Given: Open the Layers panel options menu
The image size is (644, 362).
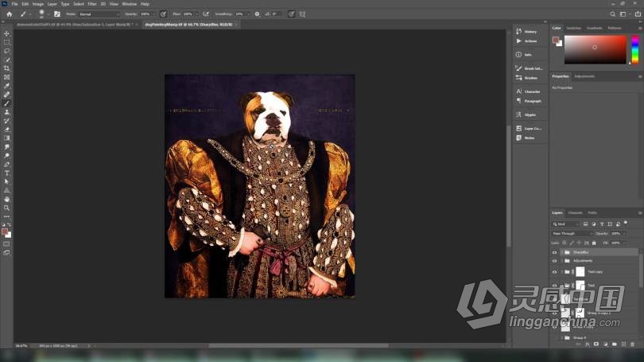Looking at the screenshot, I should (640, 213).
